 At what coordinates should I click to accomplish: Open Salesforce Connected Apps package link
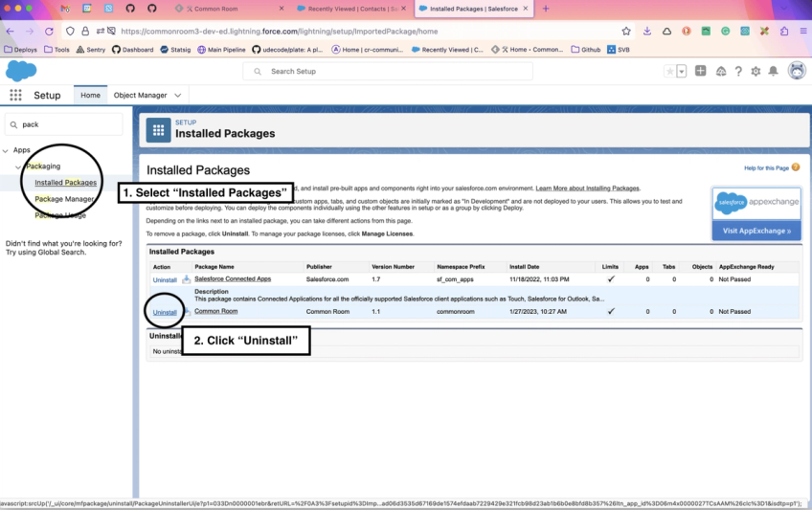click(x=233, y=278)
